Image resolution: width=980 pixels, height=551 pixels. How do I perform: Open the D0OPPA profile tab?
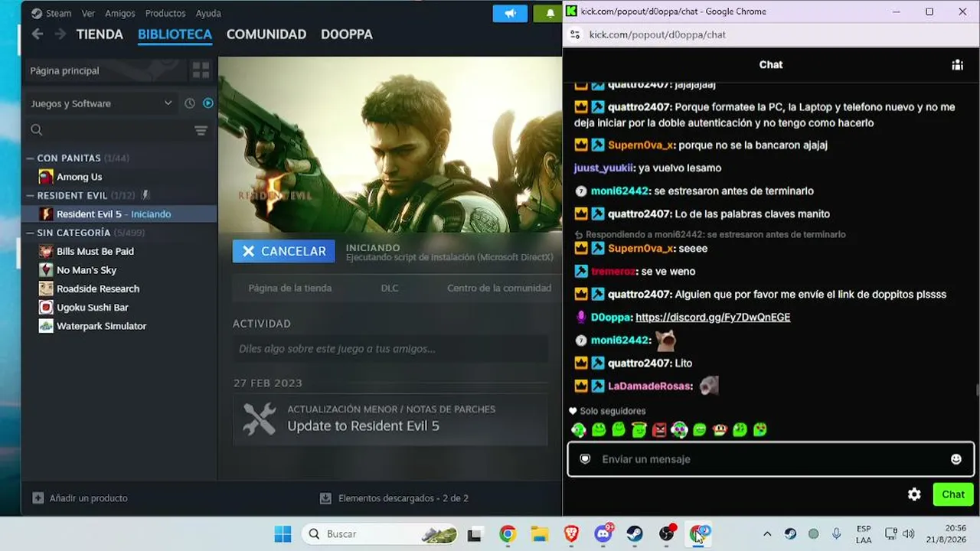pyautogui.click(x=347, y=34)
